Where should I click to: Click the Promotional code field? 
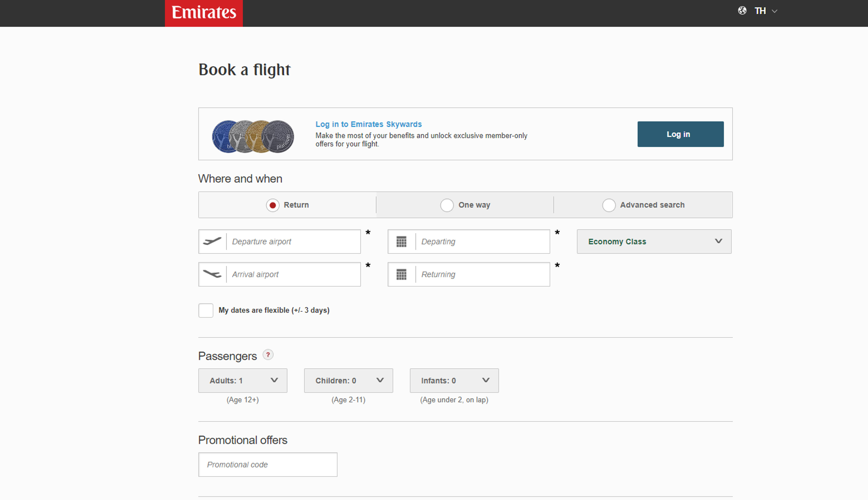(x=268, y=464)
